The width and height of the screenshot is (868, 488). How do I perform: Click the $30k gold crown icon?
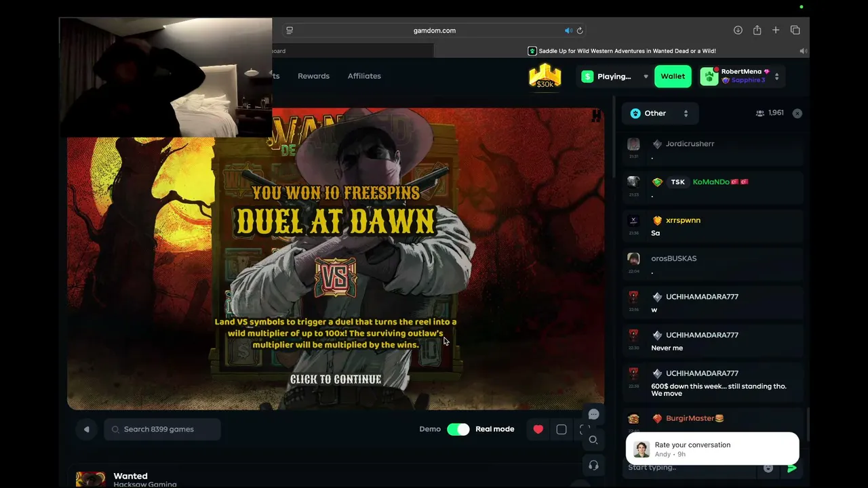[x=545, y=76]
